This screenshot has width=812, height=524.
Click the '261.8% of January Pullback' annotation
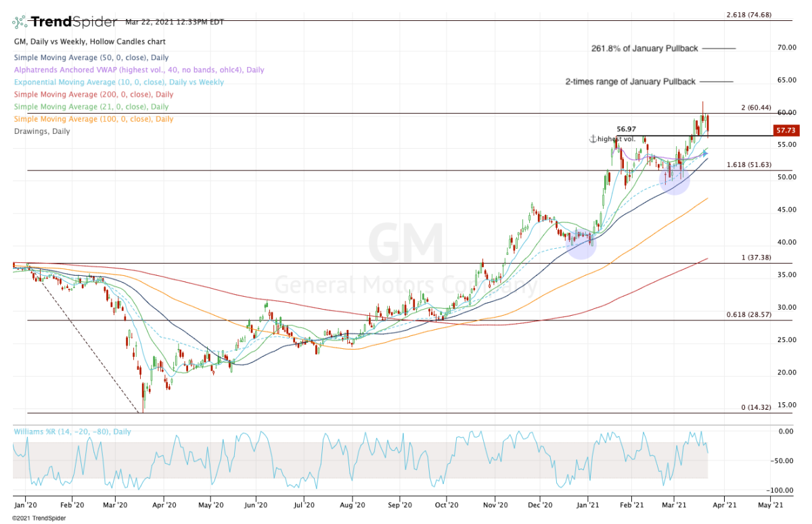coord(644,49)
